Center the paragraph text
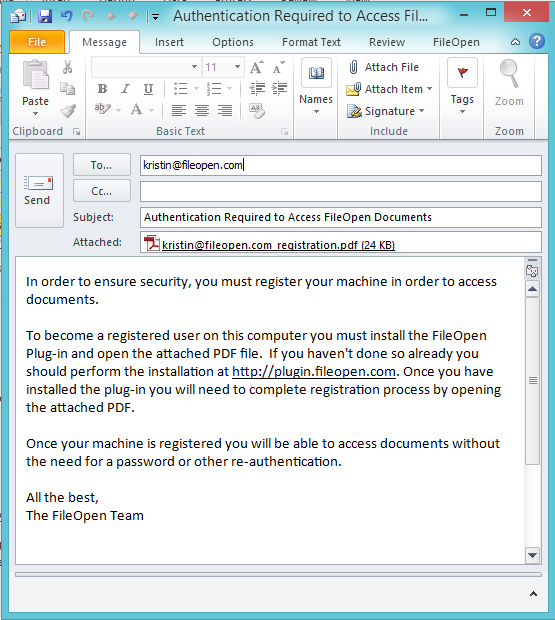This screenshot has height=620, width=555. click(x=202, y=110)
